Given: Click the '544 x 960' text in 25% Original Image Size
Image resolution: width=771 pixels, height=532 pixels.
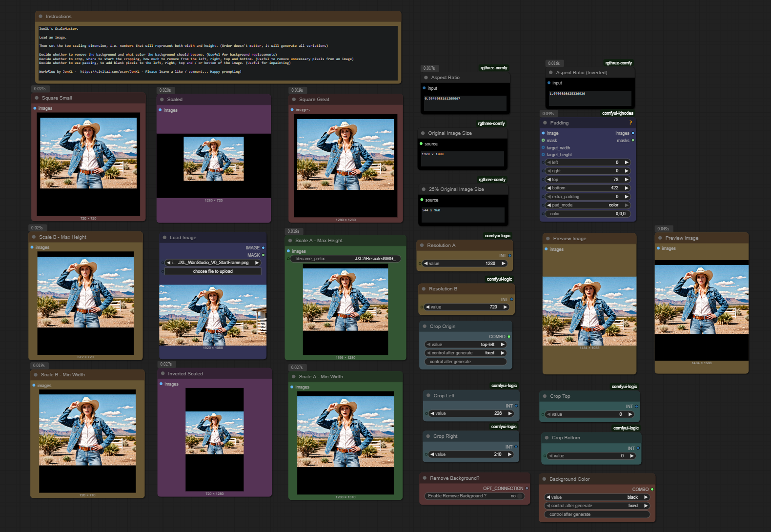Looking at the screenshot, I should click(x=431, y=210).
